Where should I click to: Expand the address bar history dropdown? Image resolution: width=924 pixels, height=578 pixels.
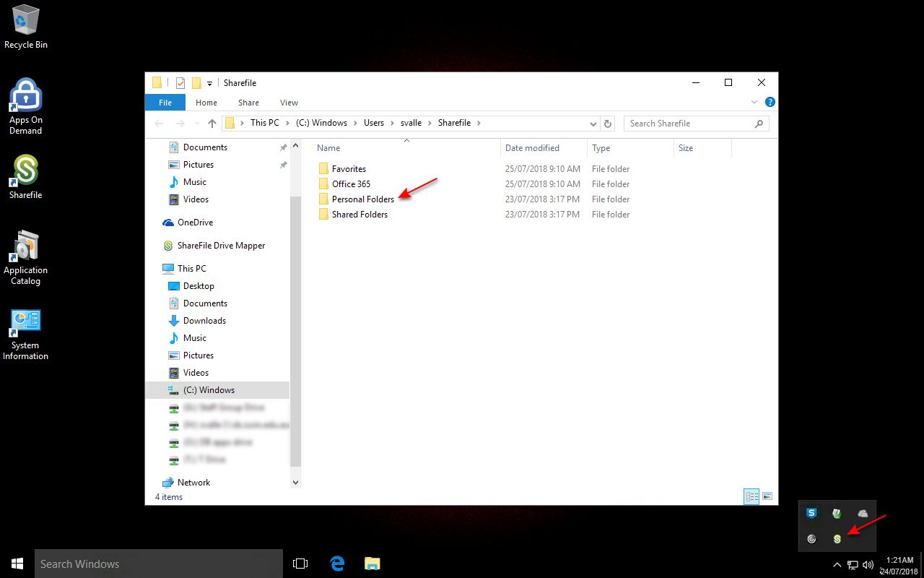[593, 124]
